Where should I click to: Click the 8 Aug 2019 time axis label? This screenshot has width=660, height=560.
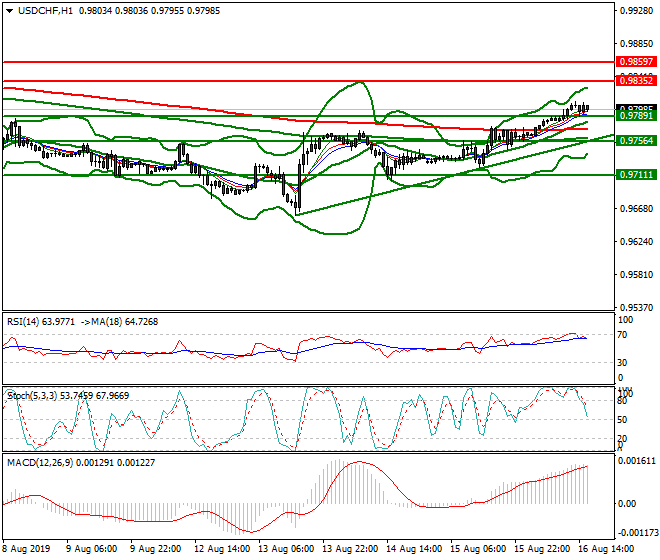click(26, 549)
